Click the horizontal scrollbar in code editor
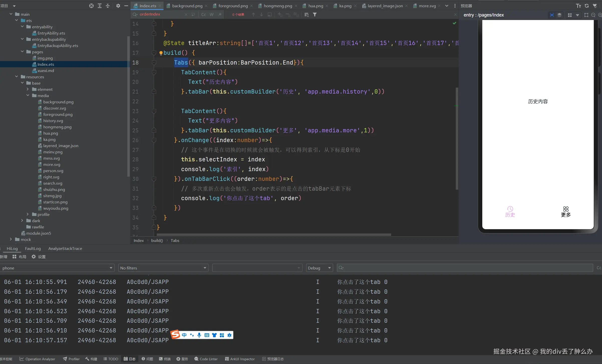 point(274,235)
